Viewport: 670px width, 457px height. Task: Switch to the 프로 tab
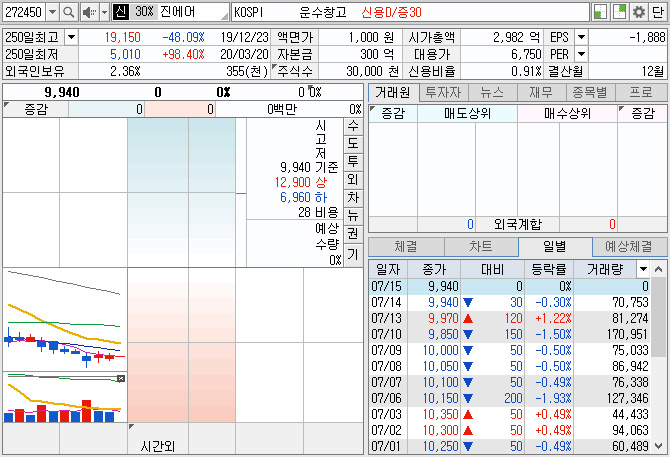[641, 92]
